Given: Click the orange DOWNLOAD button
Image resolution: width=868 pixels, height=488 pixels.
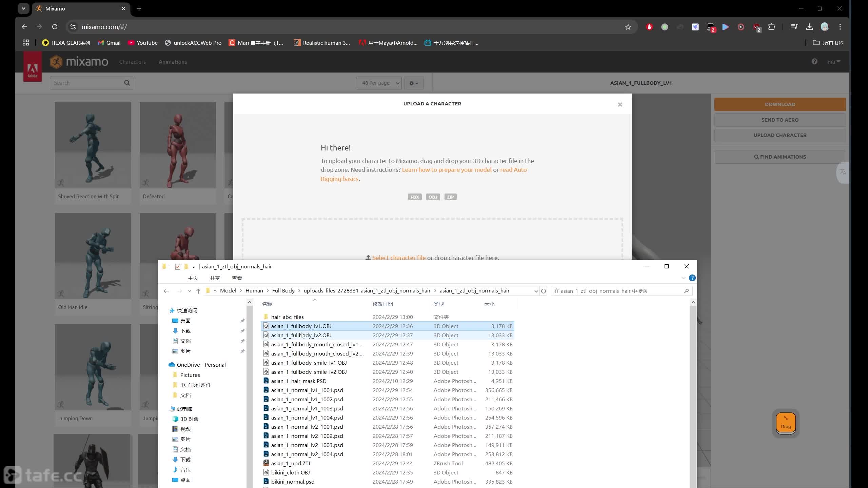Looking at the screenshot, I should click(x=780, y=104).
